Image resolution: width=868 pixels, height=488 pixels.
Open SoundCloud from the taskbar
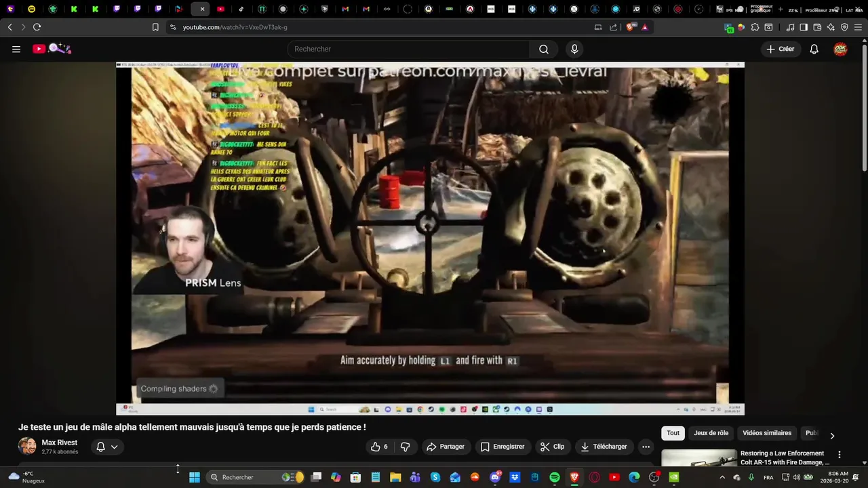475,477
